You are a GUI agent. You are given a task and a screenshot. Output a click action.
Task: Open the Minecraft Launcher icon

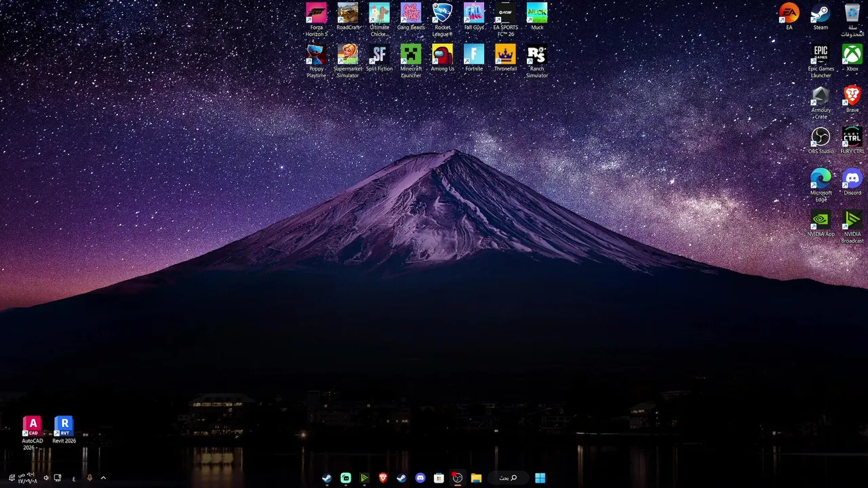point(411,62)
